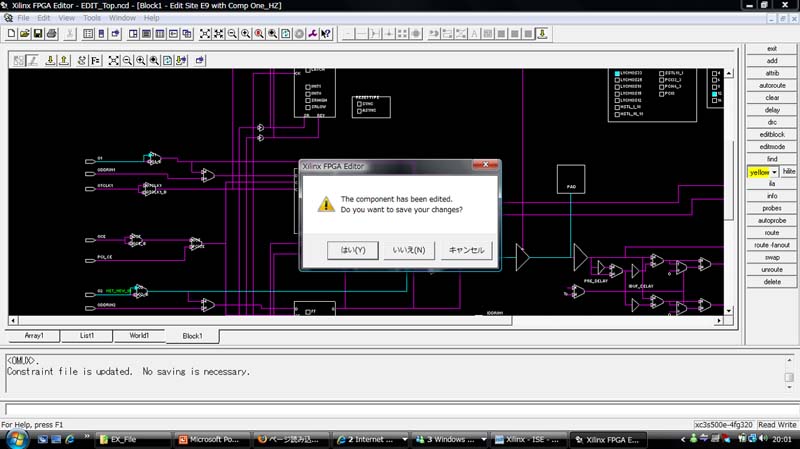Click the route-fanout button
The image size is (800, 449).
click(x=772, y=245)
